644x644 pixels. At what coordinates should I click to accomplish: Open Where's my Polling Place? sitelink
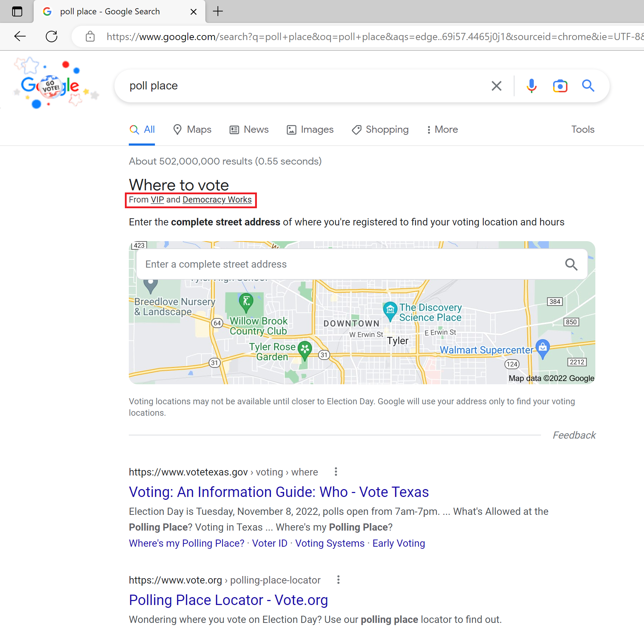[x=186, y=543]
